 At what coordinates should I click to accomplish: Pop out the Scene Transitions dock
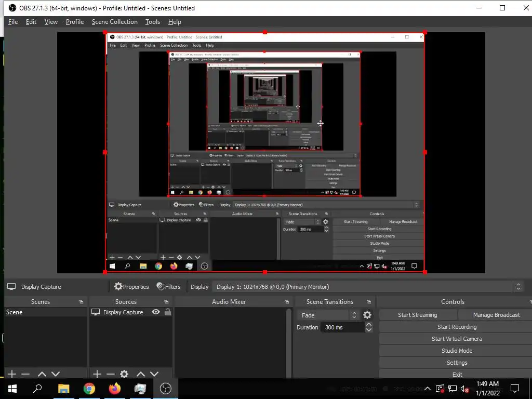pyautogui.click(x=369, y=302)
